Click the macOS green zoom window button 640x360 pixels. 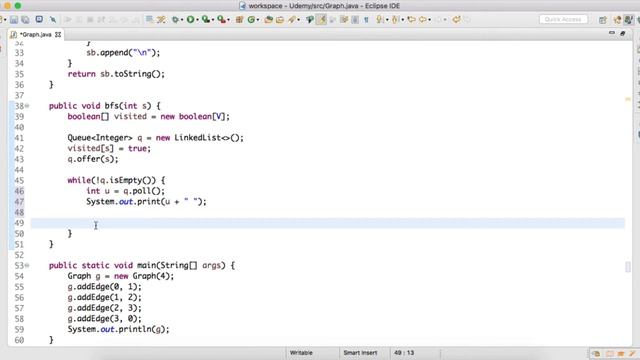point(18,6)
